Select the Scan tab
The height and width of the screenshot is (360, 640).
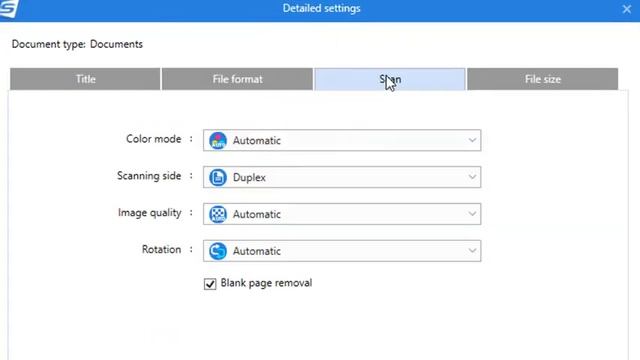pos(390,79)
